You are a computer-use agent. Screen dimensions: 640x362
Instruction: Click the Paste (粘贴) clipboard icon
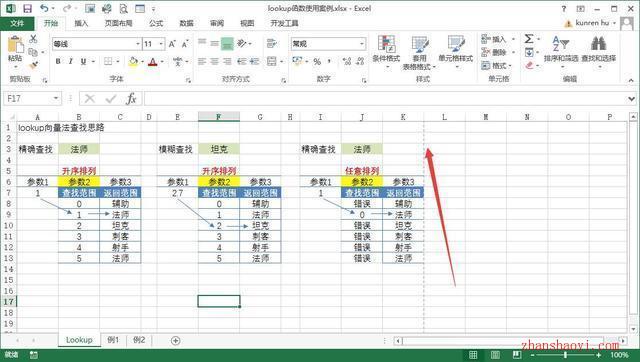coord(16,45)
